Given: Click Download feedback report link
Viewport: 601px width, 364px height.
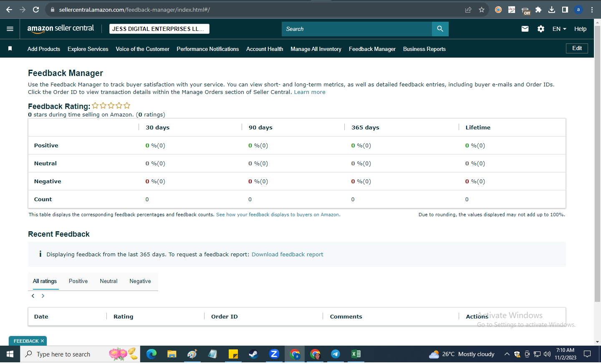Looking at the screenshot, I should tap(287, 254).
